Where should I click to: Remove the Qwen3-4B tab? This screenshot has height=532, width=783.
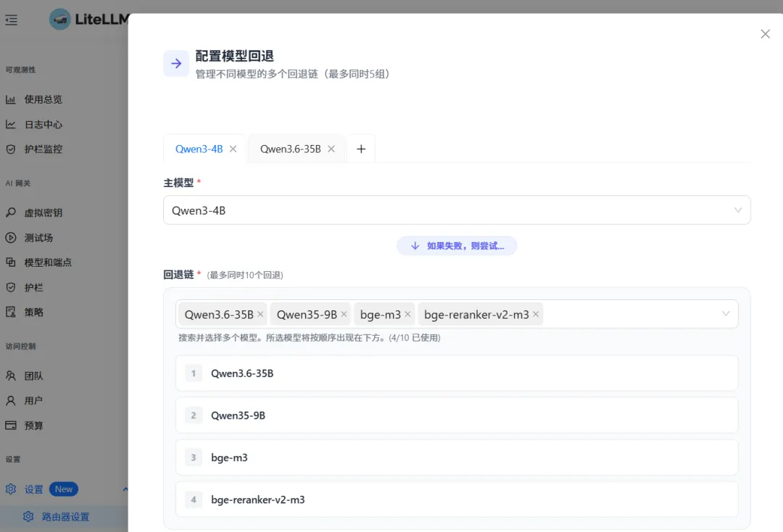tap(233, 149)
